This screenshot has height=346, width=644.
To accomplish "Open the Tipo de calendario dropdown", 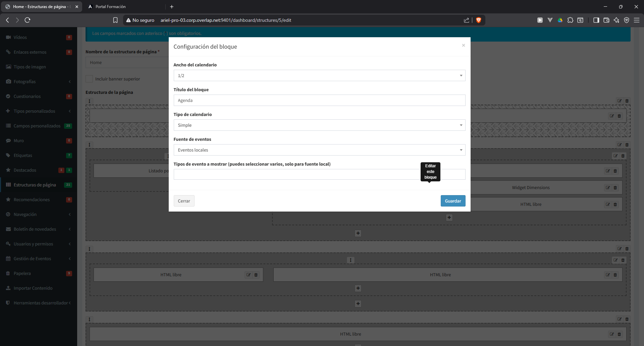I will pos(319,125).
